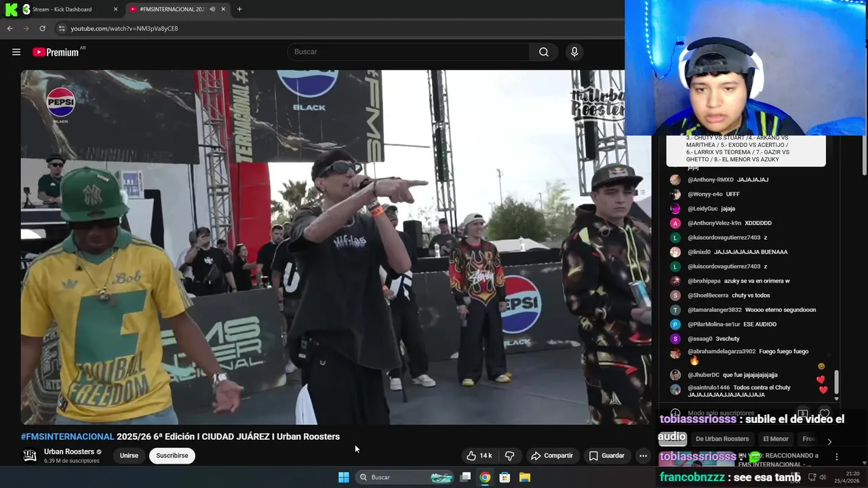Open the YouTube hamburger guide menu
The image size is (868, 488).
tap(16, 52)
